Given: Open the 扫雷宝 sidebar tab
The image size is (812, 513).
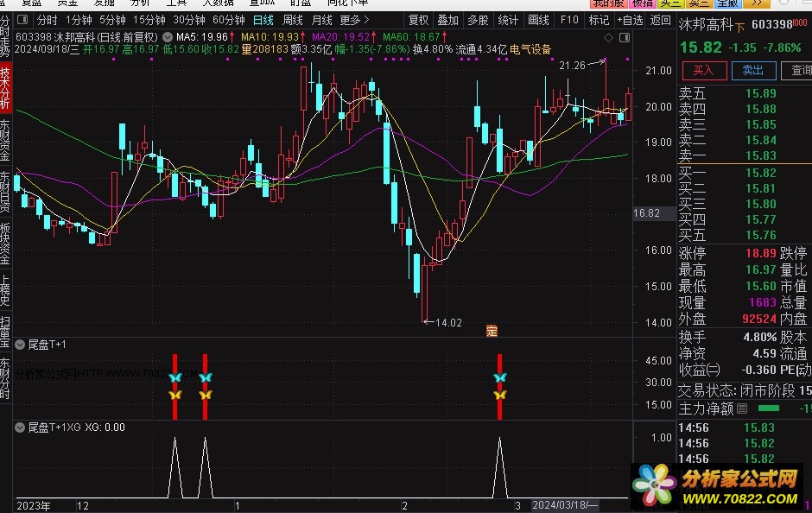Looking at the screenshot, I should click(5, 332).
